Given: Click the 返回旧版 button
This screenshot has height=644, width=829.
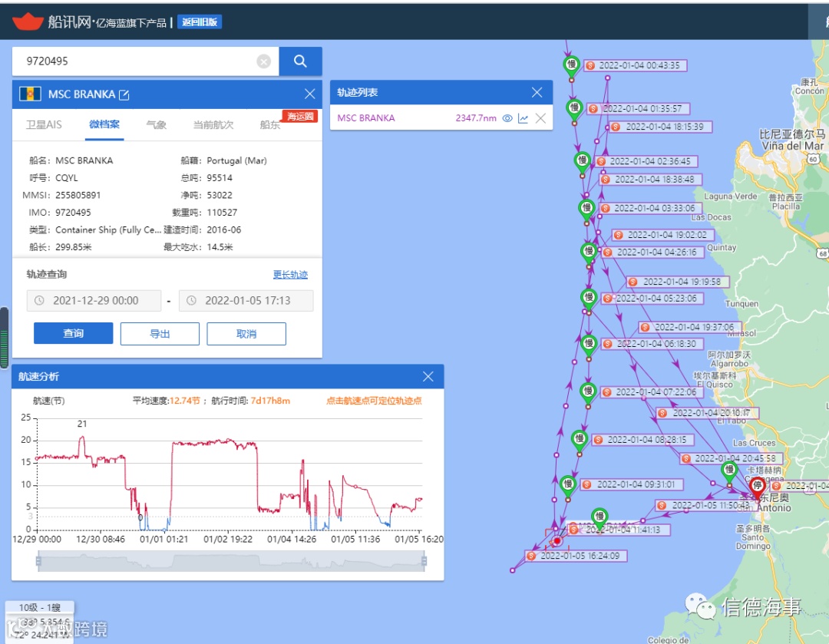Looking at the screenshot, I should (x=200, y=22).
